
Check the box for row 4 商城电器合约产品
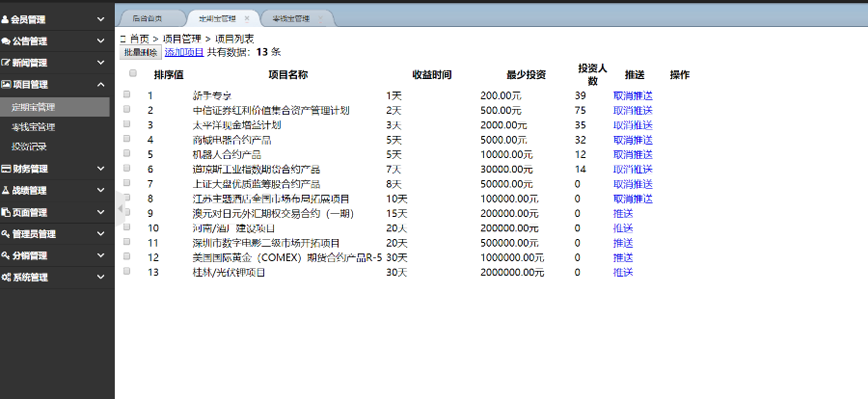click(127, 140)
